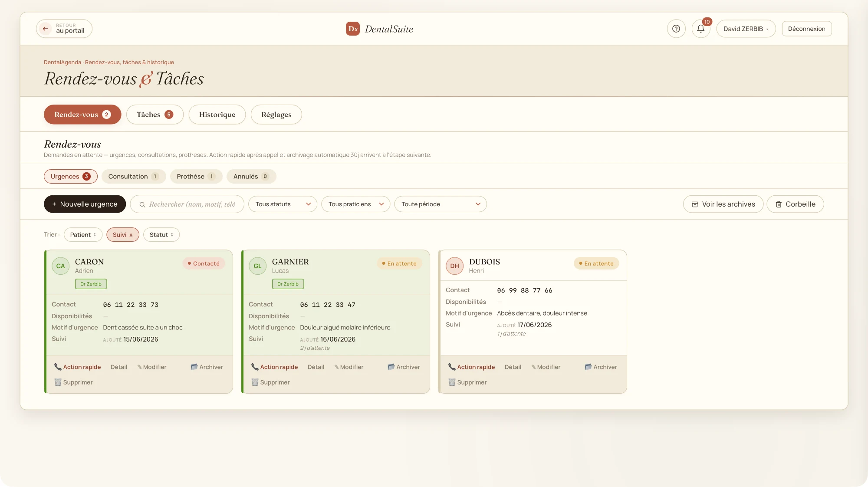Filter by Prothèse category
The width and height of the screenshot is (868, 487).
(x=196, y=176)
